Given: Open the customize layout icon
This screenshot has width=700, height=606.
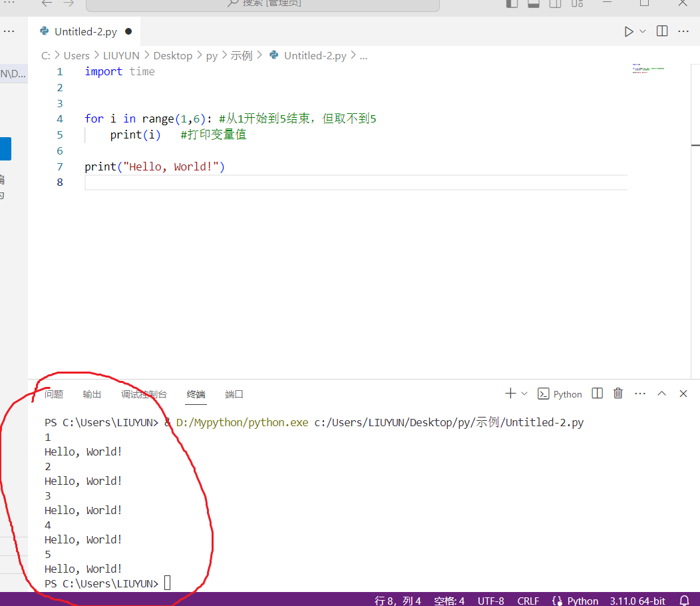Looking at the screenshot, I should (x=577, y=3).
